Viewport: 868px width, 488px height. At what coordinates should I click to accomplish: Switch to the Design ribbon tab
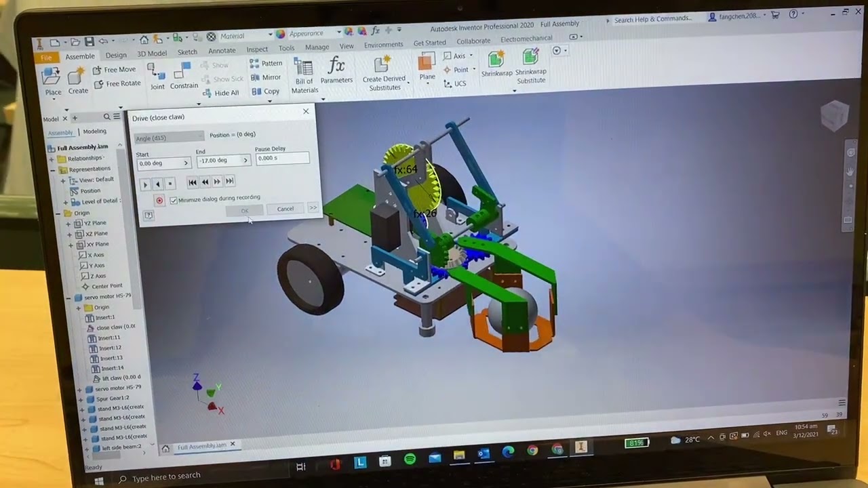[116, 55]
